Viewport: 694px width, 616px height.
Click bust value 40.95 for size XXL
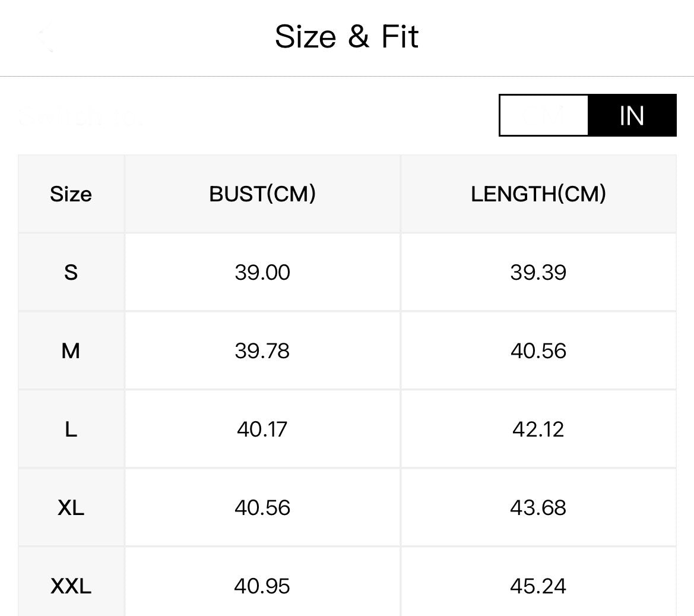[x=262, y=586]
